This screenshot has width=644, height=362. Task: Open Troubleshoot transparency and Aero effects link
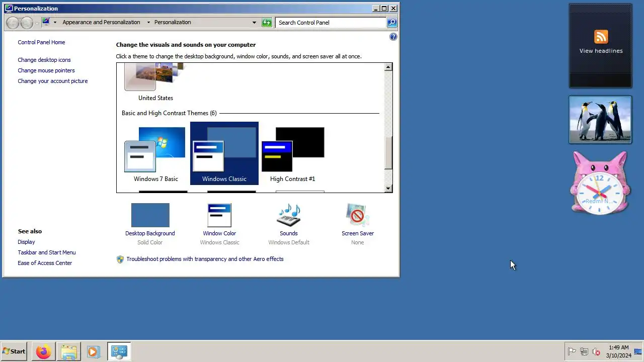205,259
